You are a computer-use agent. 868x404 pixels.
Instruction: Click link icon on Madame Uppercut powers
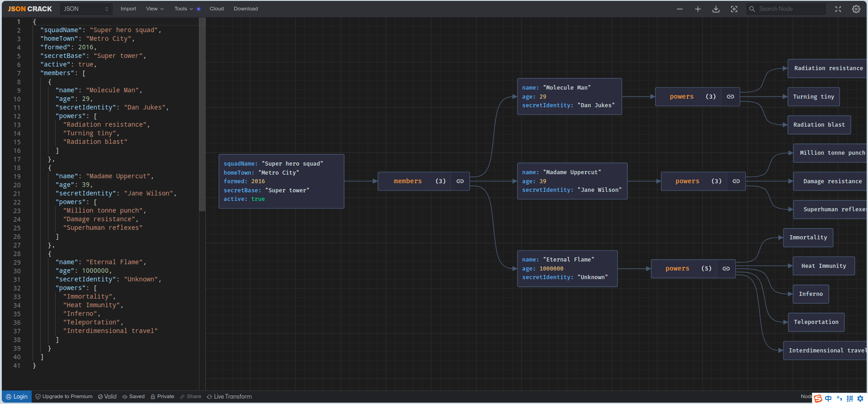pos(736,181)
